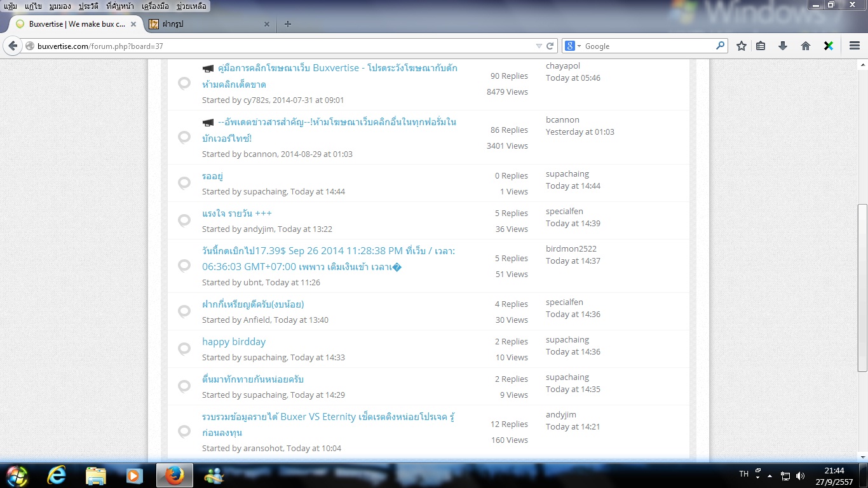
Task: Click the Google search box
Action: click(x=648, y=46)
